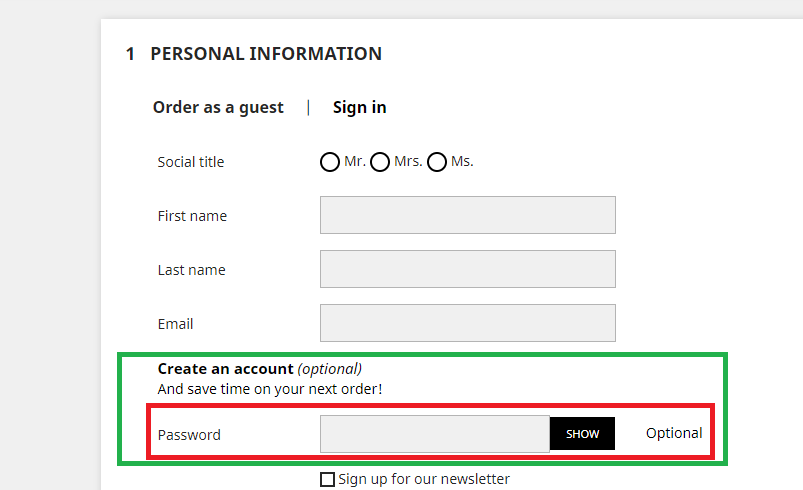The image size is (803, 490).
Task: Click the Social title label
Action: coord(191,162)
